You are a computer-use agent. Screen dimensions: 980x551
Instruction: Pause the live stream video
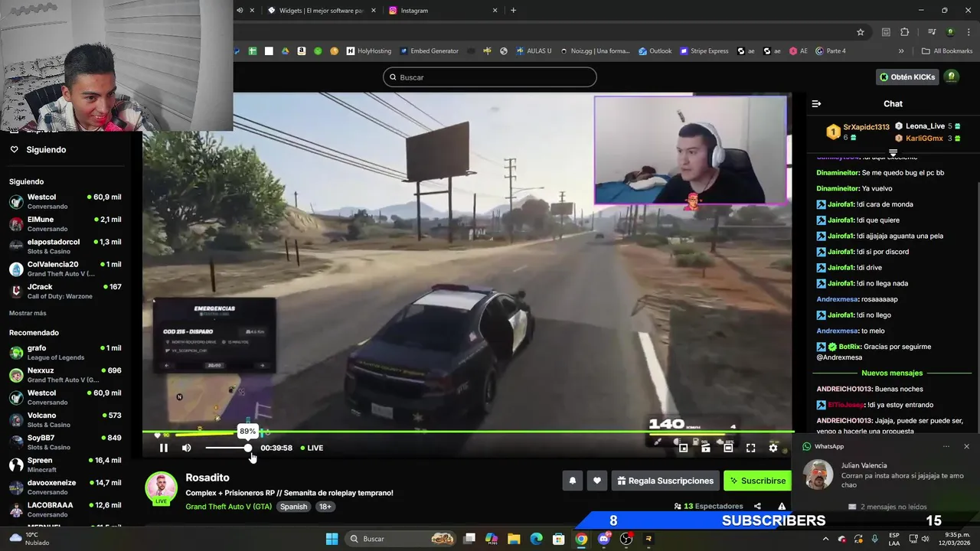(163, 448)
